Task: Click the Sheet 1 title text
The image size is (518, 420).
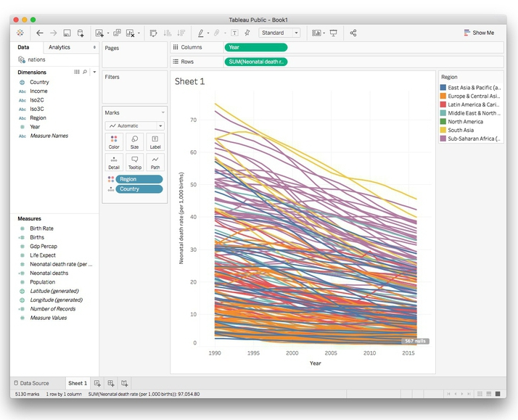Action: pos(189,81)
